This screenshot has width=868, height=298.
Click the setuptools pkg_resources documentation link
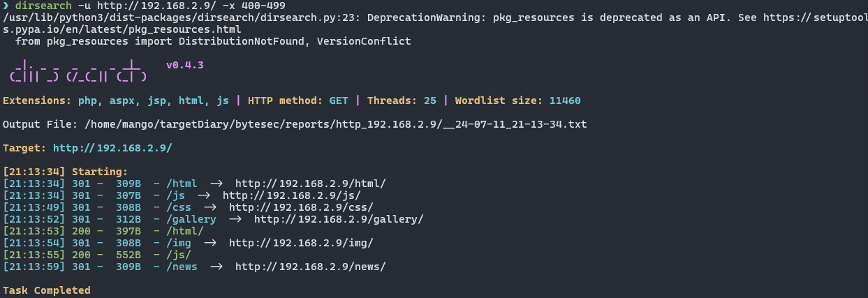[433, 24]
